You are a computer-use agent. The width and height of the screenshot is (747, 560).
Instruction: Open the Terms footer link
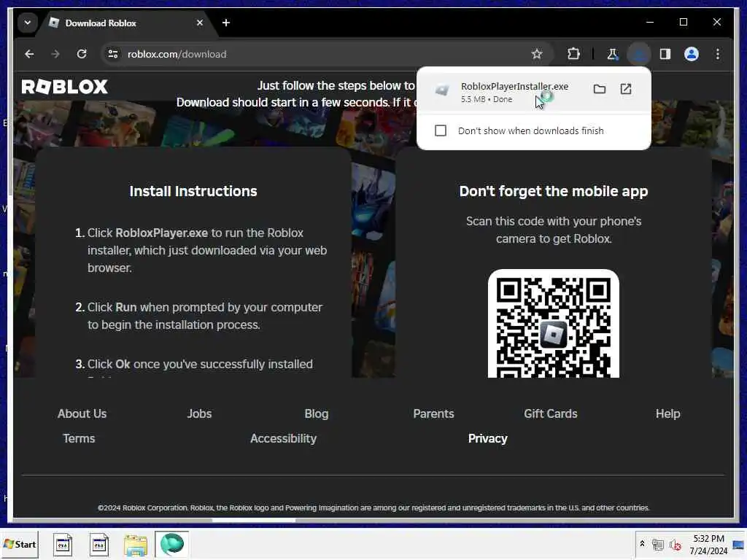click(x=79, y=438)
